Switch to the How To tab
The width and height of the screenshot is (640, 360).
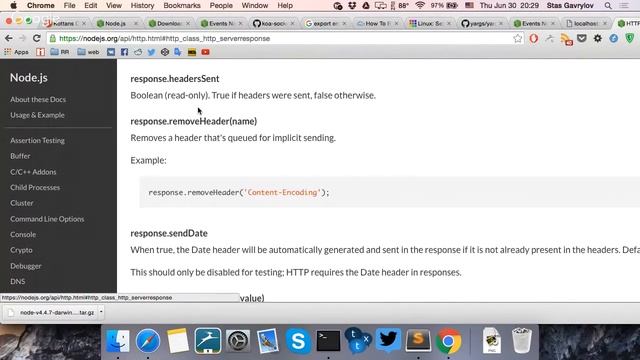pyautogui.click(x=377, y=24)
